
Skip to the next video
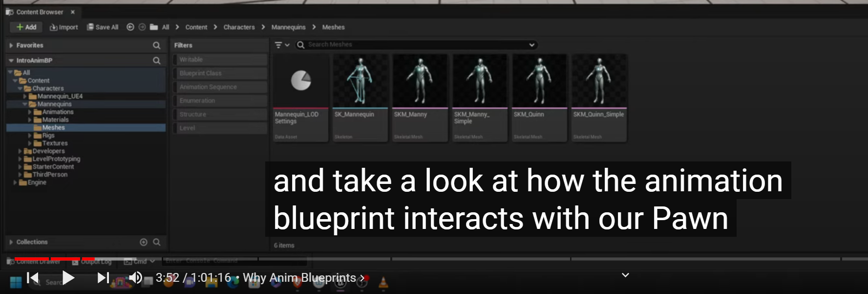point(103,278)
